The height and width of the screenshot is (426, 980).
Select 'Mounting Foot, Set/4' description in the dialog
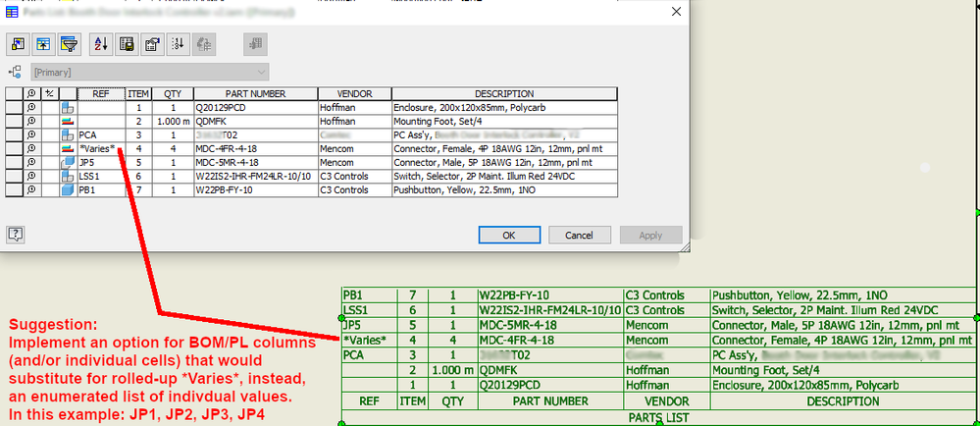pyautogui.click(x=504, y=122)
